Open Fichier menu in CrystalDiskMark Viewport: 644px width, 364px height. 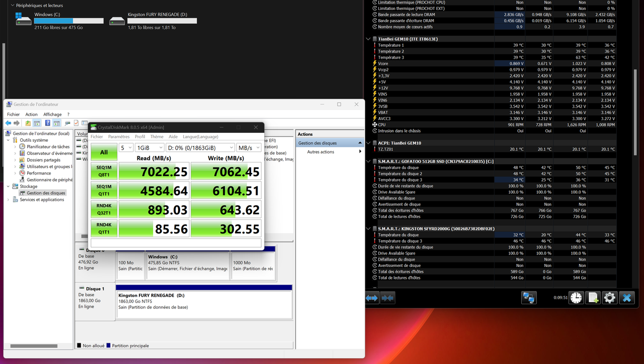(97, 137)
